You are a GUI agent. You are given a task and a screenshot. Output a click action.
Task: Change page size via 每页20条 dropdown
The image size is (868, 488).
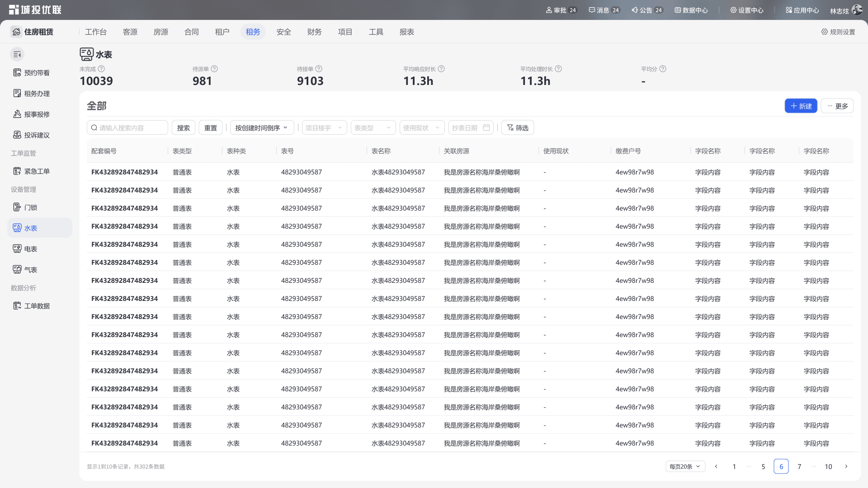click(x=685, y=467)
